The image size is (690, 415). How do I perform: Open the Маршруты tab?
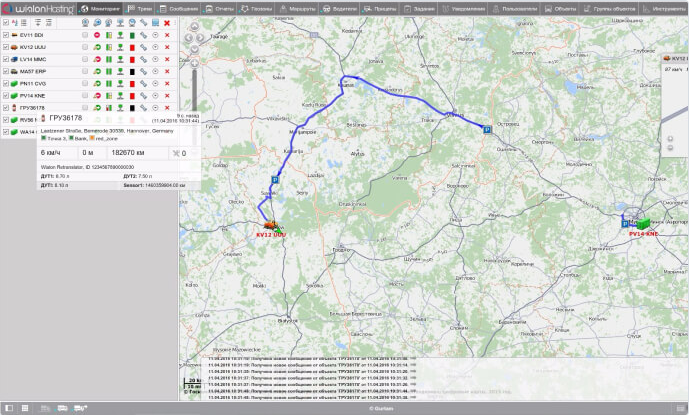(298, 9)
